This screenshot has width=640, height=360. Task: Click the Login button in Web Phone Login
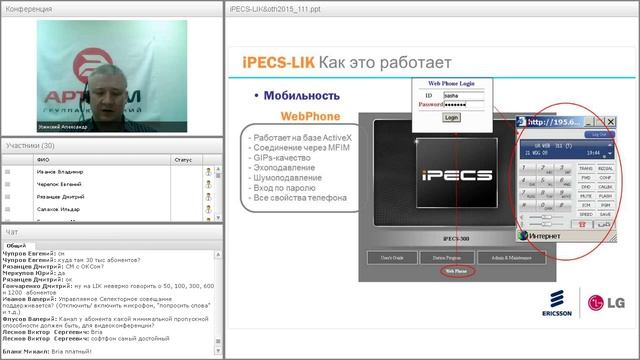click(451, 118)
